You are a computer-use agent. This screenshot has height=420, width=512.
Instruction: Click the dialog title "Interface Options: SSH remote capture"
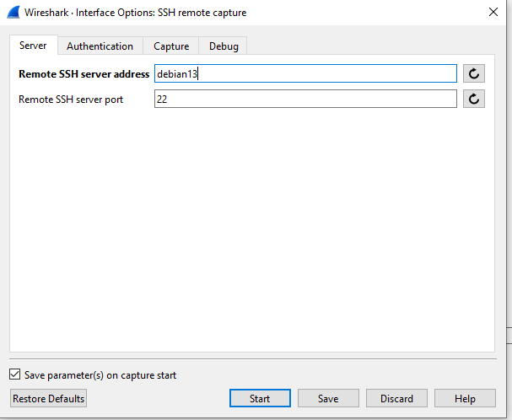tap(160, 13)
